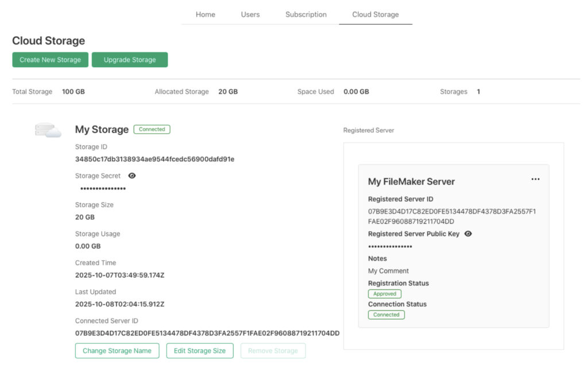Image resolution: width=588 pixels, height=366 pixels.
Task: Click the greyed-out Remove Storage button
Action: tap(273, 351)
